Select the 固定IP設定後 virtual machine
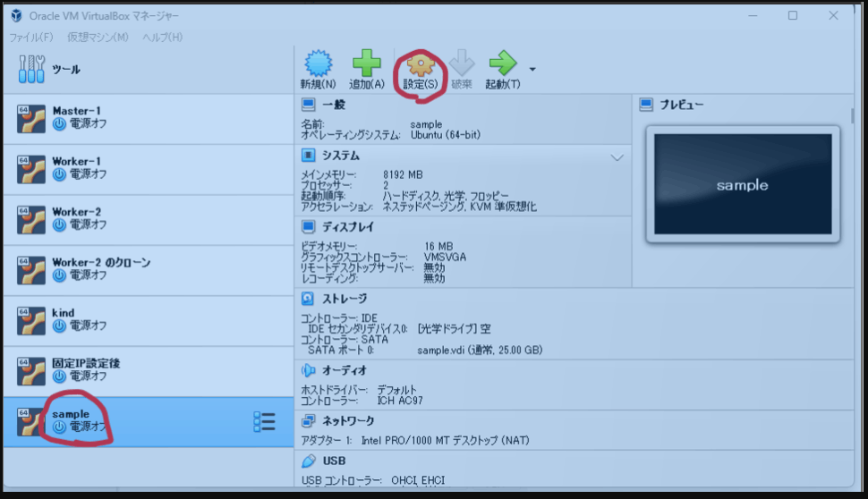This screenshot has width=868, height=499. click(x=149, y=371)
